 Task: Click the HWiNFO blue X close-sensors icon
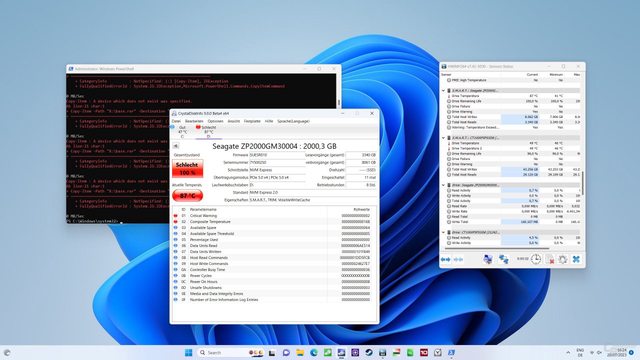click(x=576, y=259)
